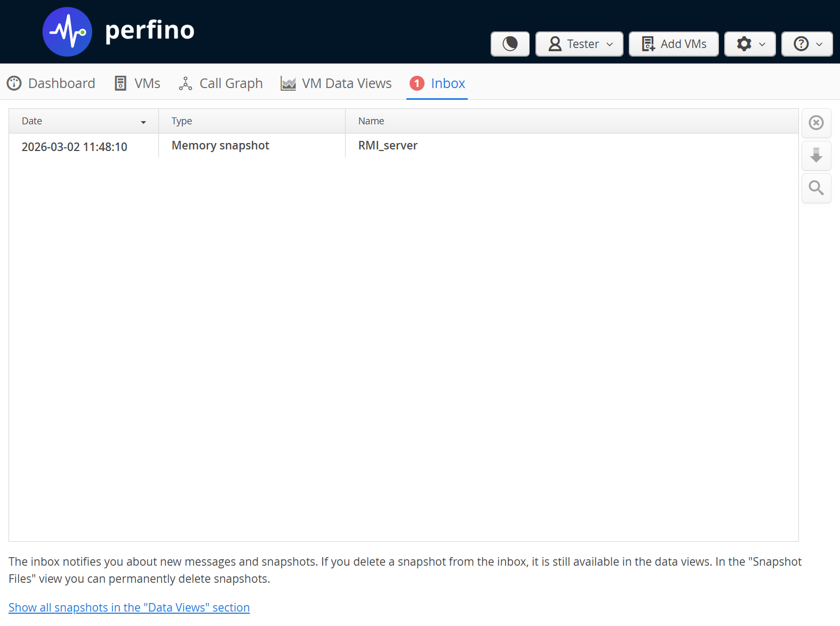The height and width of the screenshot is (626, 840).
Task: Sort by the Date column header
Action: point(32,121)
